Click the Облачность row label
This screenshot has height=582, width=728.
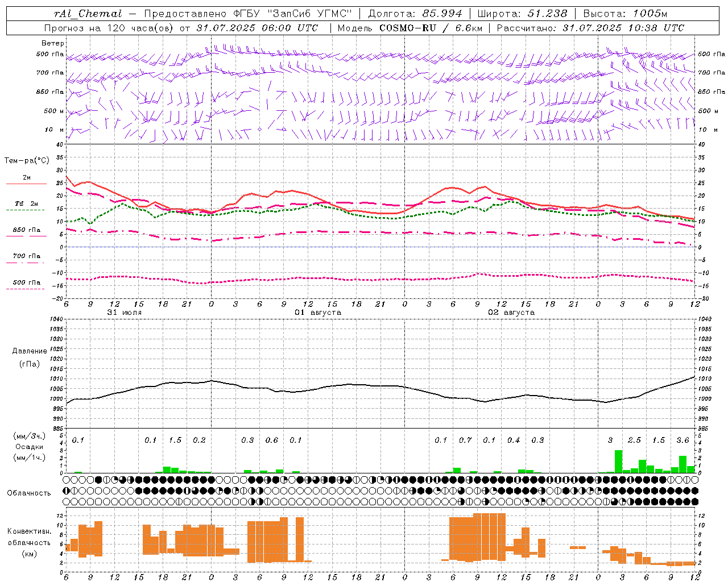[29, 493]
